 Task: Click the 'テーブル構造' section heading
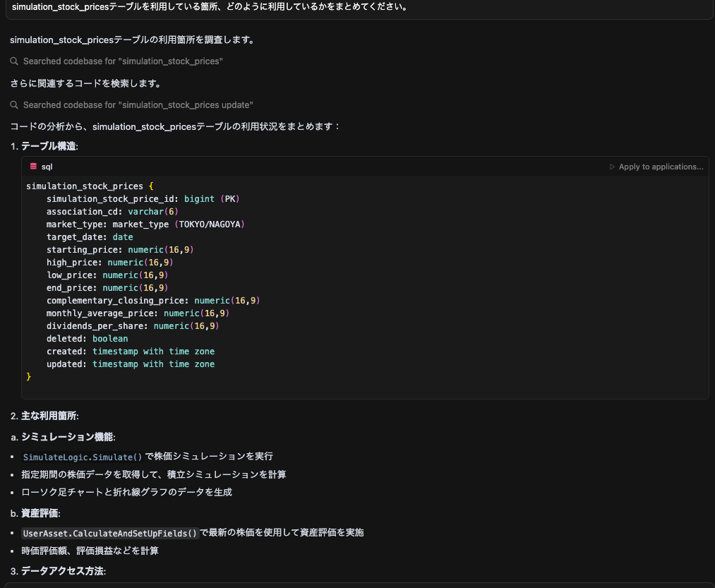point(47,146)
